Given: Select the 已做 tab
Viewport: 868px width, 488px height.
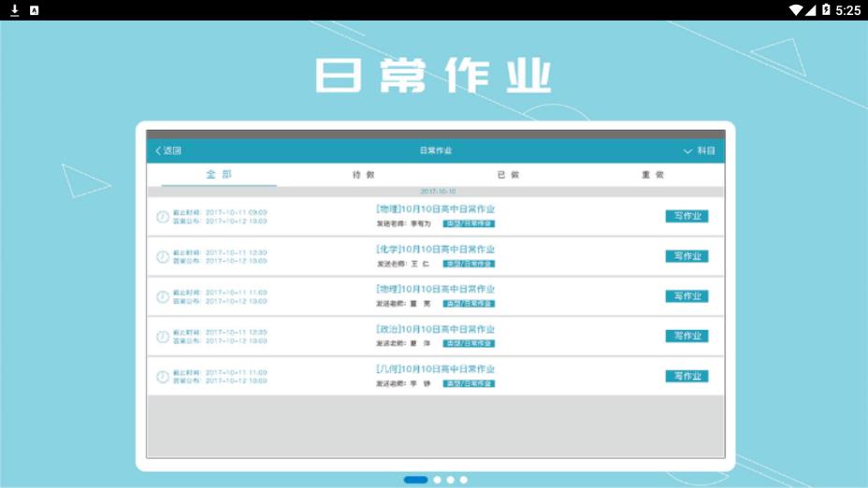Looking at the screenshot, I should coord(508,175).
